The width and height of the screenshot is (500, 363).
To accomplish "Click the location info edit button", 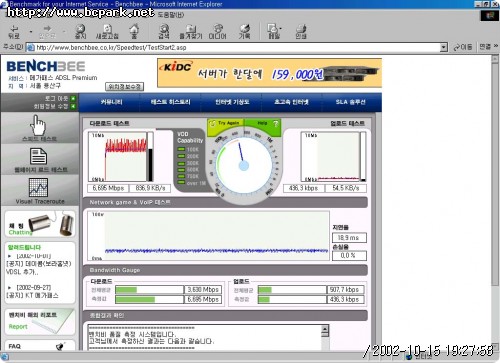I will click(125, 87).
